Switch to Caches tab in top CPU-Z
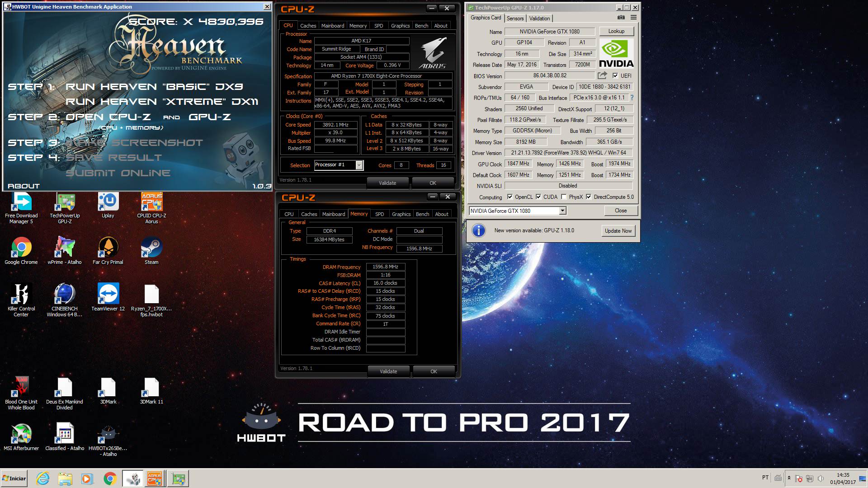868x488 pixels. point(308,26)
